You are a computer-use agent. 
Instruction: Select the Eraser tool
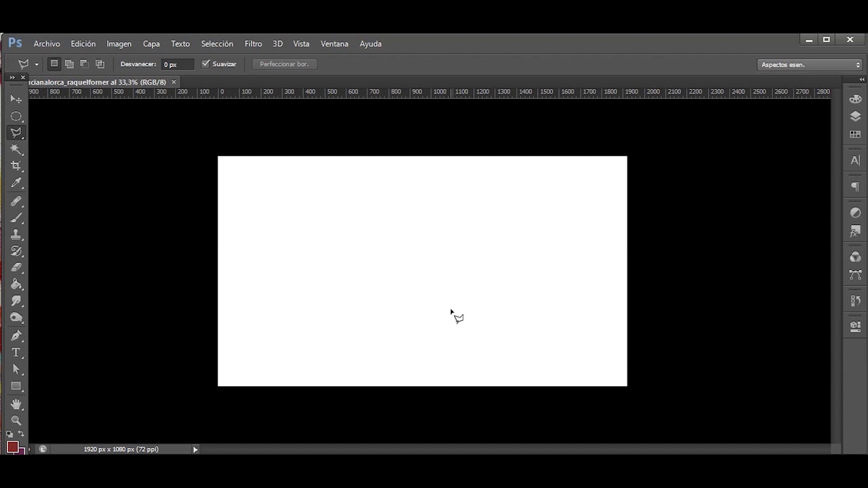pyautogui.click(x=16, y=268)
